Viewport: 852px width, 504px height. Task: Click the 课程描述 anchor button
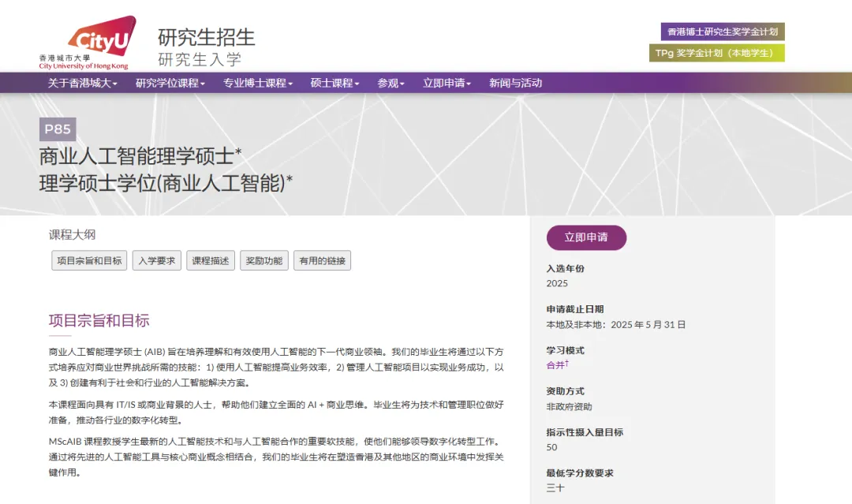click(x=211, y=261)
